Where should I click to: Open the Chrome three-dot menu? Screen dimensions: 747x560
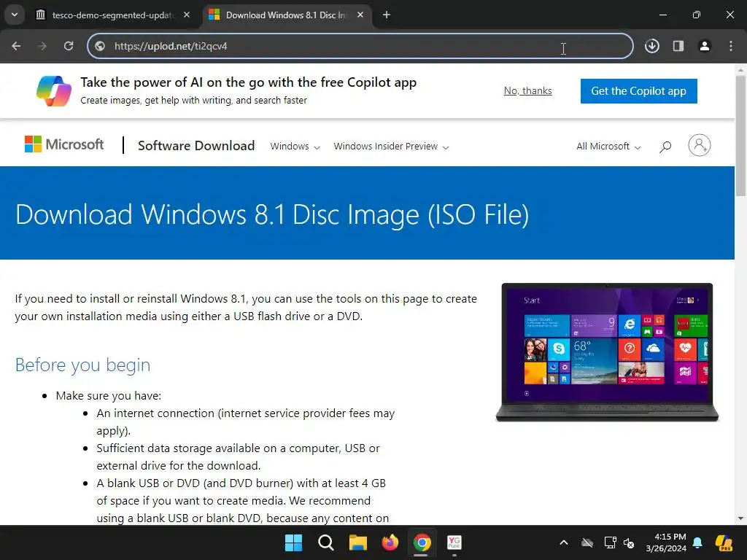click(x=731, y=46)
